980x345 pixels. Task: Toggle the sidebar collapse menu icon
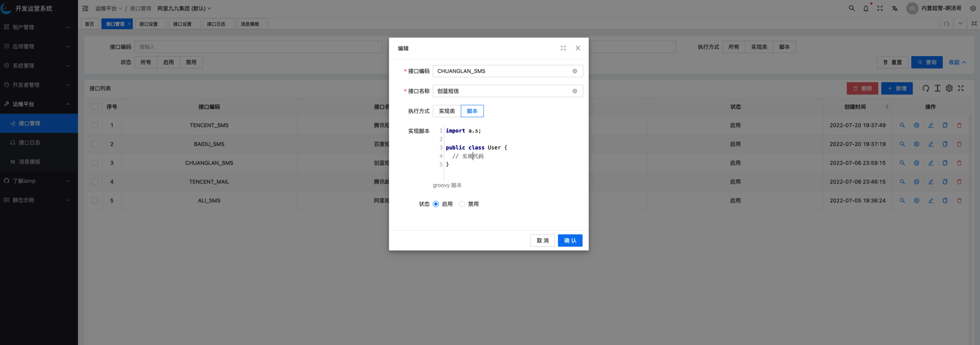click(x=85, y=8)
